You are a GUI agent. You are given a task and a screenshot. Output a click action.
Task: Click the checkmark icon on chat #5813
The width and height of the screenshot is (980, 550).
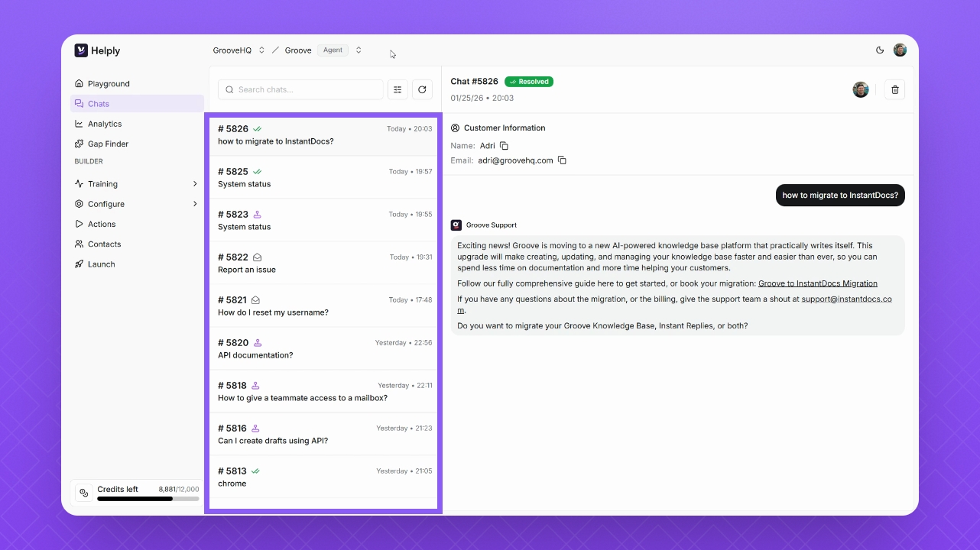pos(256,471)
